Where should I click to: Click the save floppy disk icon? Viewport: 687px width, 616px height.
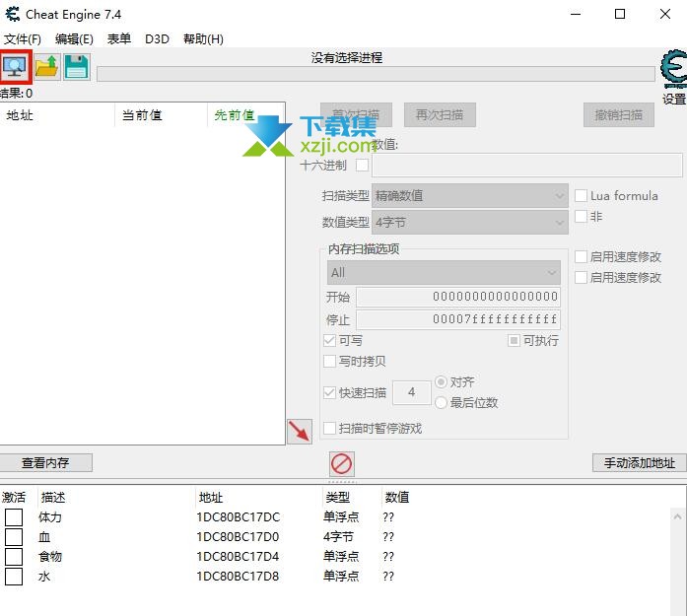pyautogui.click(x=77, y=67)
